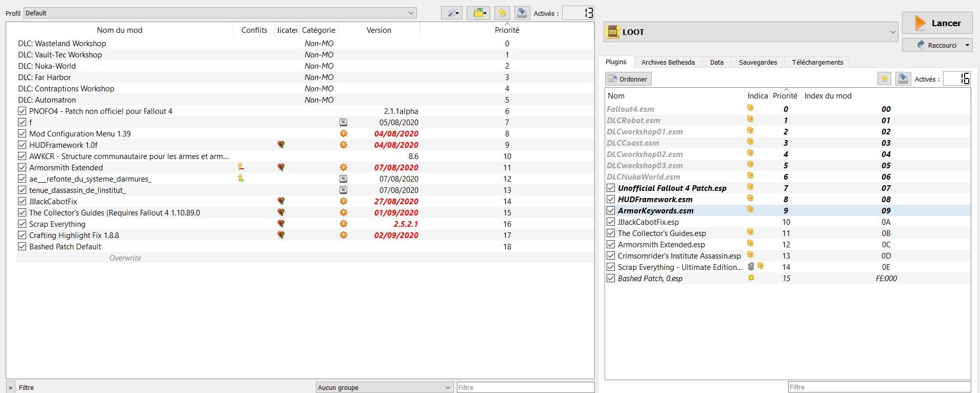This screenshot has height=393, width=980.
Task: Click the conflict icon on Armorsmith Extended
Action: 241,167
